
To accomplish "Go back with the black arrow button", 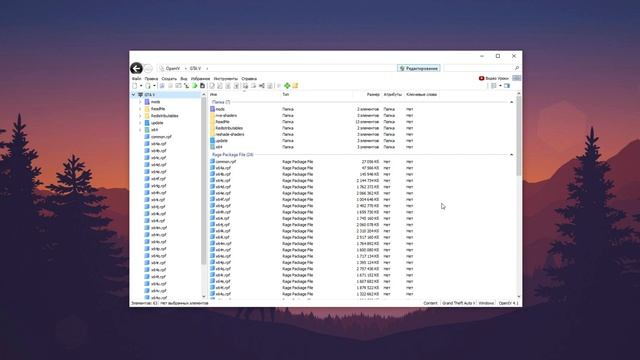I will [136, 68].
